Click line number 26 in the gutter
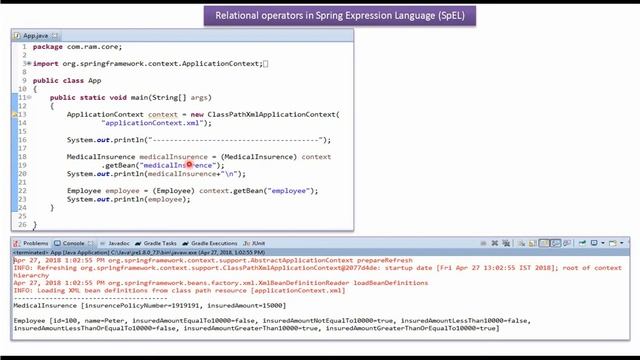 click(22, 224)
